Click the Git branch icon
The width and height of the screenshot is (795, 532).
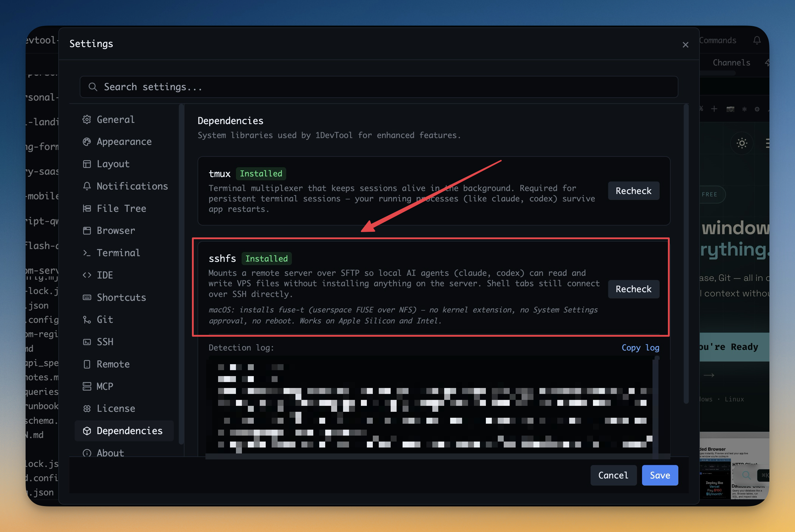pos(87,320)
